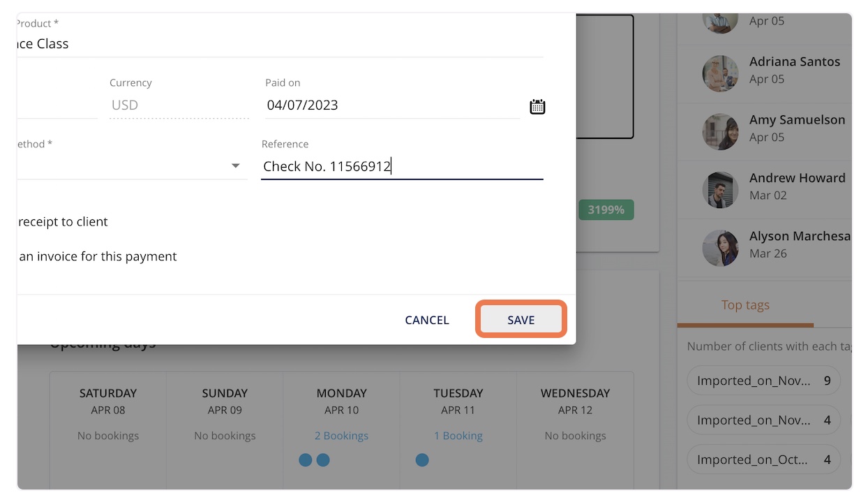Click Amy Samuelson avatar
The image size is (868, 500).
[x=720, y=132]
